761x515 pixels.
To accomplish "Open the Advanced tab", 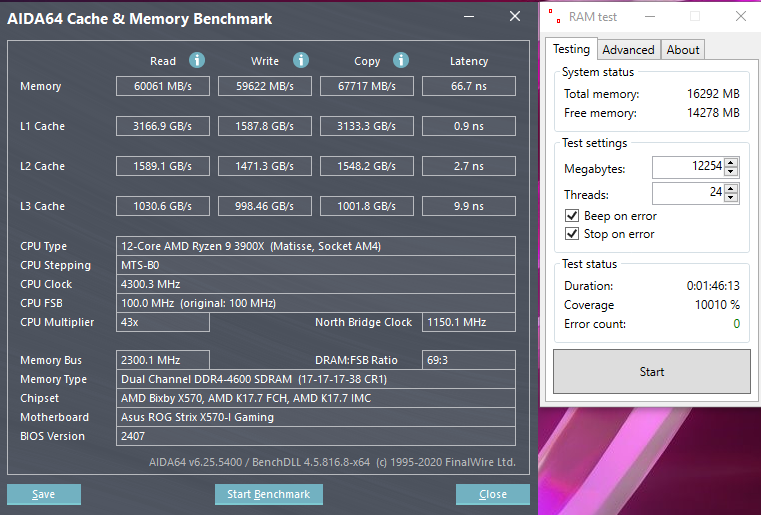I will 629,50.
